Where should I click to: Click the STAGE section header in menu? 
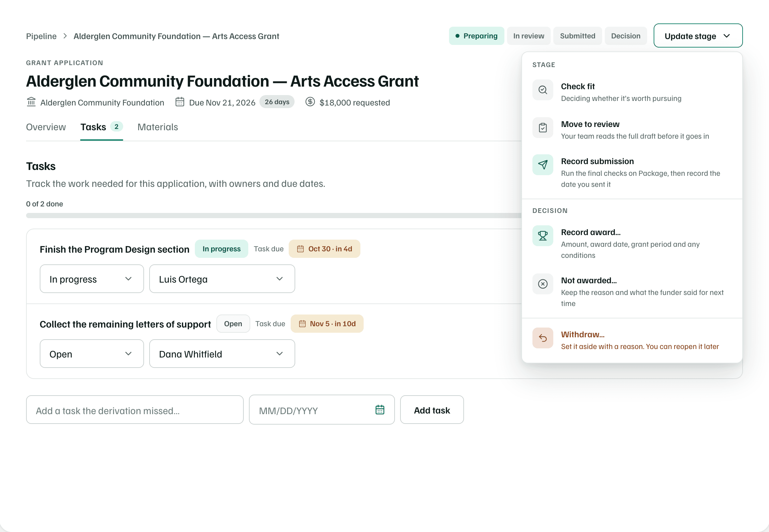544,65
